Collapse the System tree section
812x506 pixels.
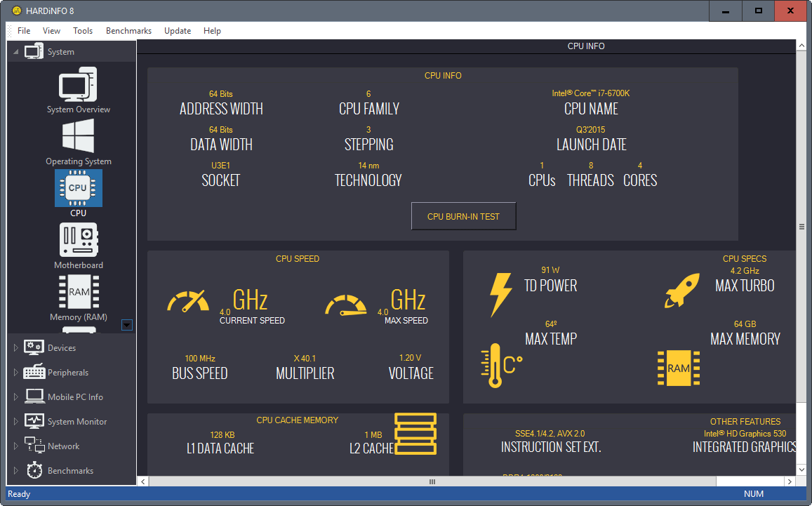(15, 53)
